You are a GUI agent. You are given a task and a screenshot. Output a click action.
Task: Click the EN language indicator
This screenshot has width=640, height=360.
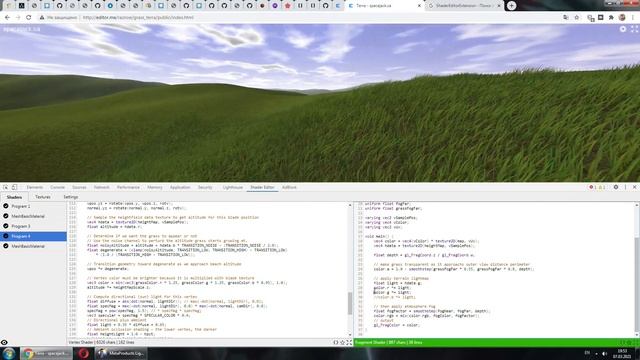(x=587, y=353)
